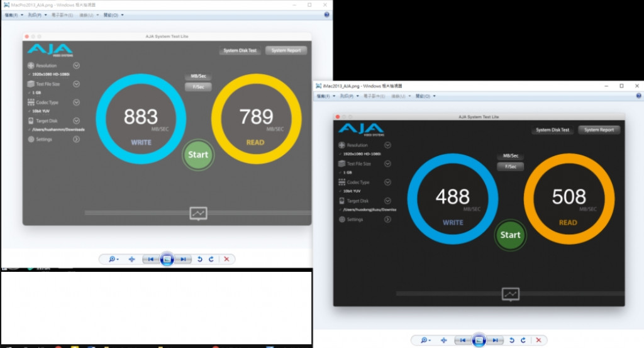644x348 pixels.
Task: Click the Settings gear icon in iMac AJA panel
Action: 341,220
